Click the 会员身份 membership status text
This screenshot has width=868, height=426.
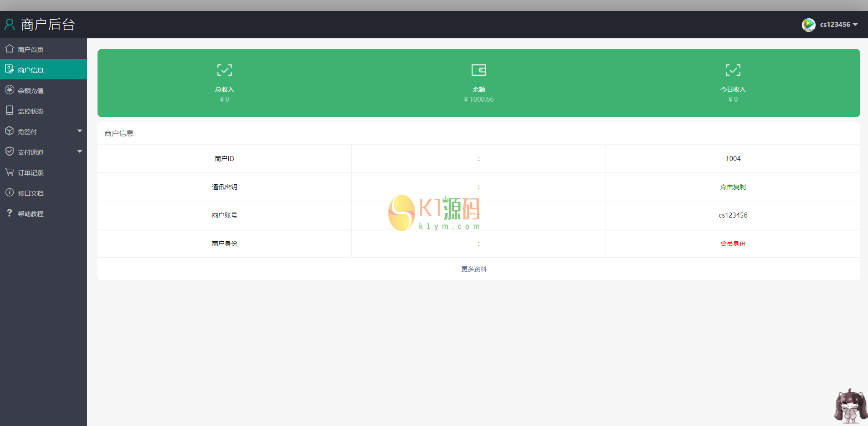pyautogui.click(x=733, y=243)
